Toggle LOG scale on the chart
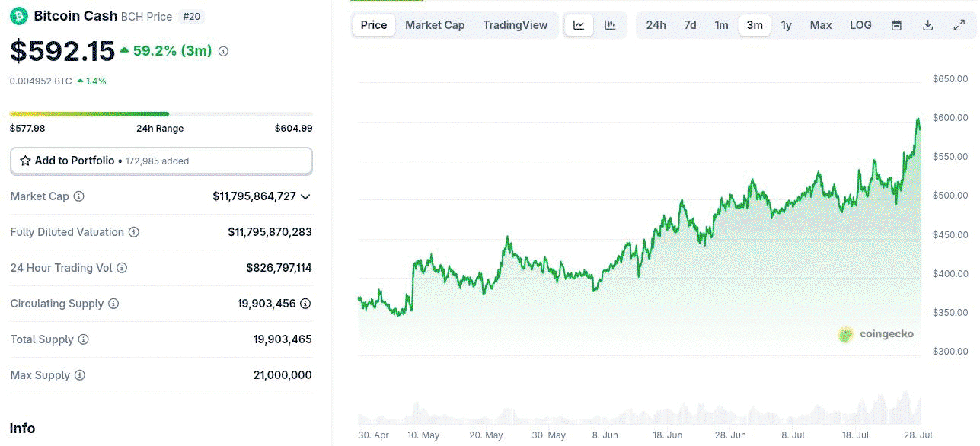The image size is (980, 446). point(860,25)
